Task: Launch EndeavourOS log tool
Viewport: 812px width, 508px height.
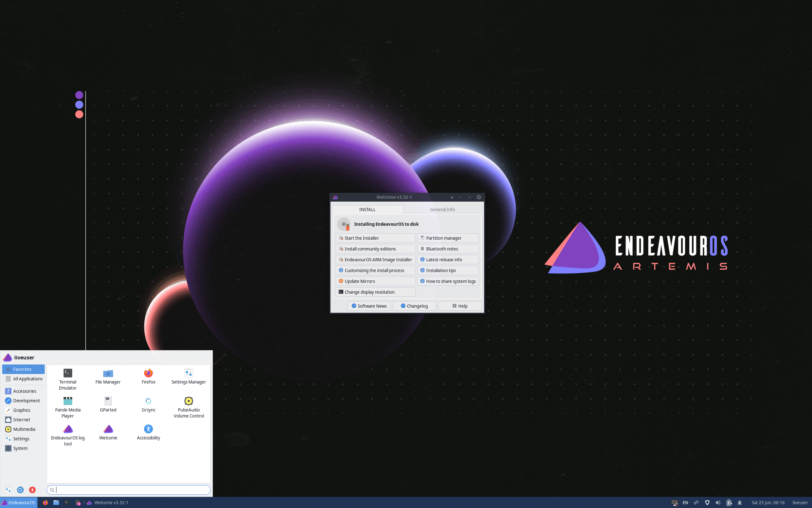Action: coord(68,435)
